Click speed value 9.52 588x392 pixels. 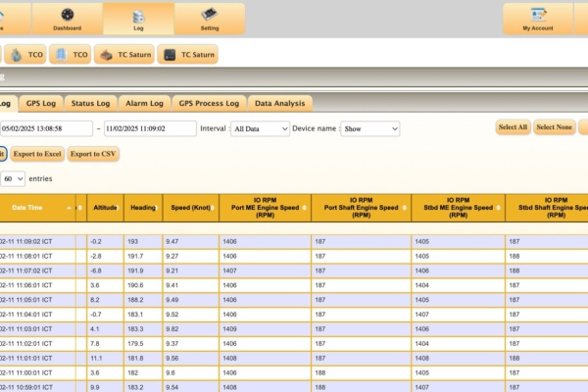[x=172, y=315]
